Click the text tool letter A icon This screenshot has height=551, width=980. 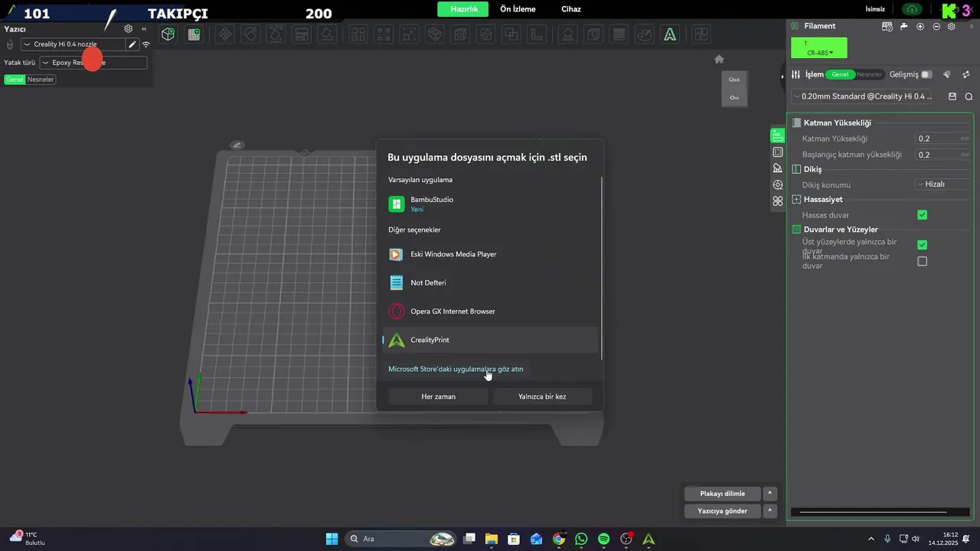click(x=670, y=34)
